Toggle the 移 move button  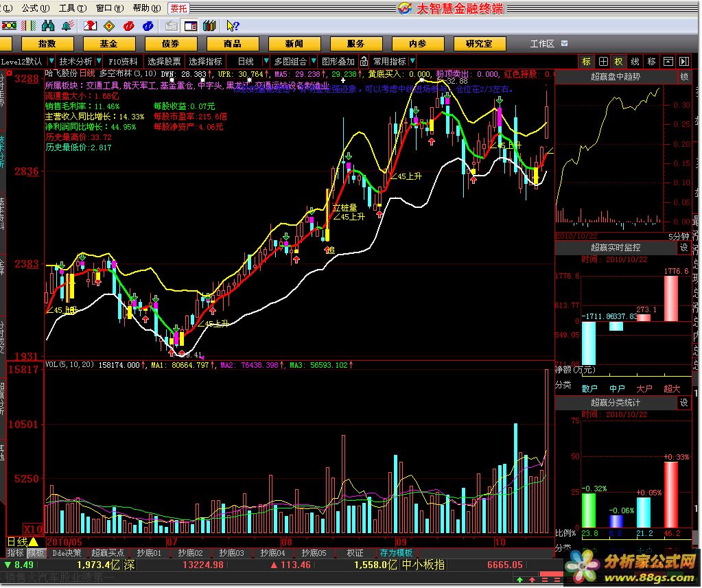point(651,61)
